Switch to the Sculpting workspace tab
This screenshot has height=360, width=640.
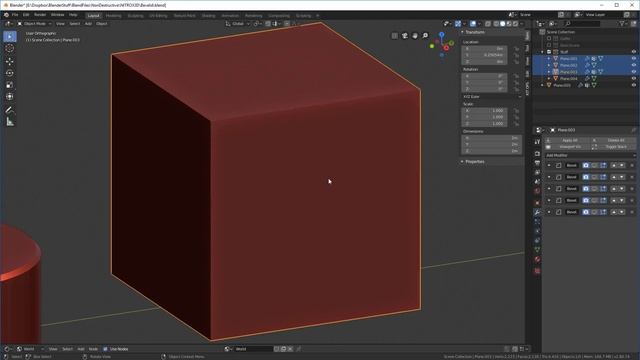(136, 16)
